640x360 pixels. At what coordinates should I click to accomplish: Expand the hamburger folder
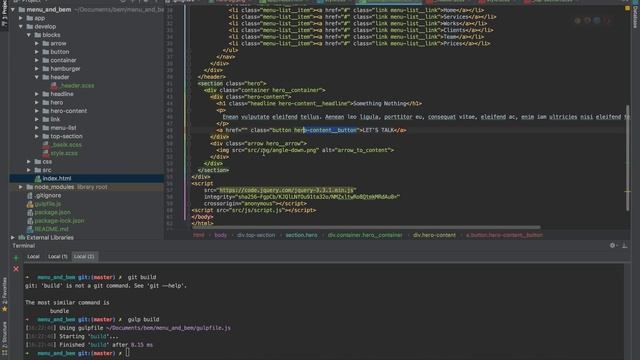[x=37, y=69]
